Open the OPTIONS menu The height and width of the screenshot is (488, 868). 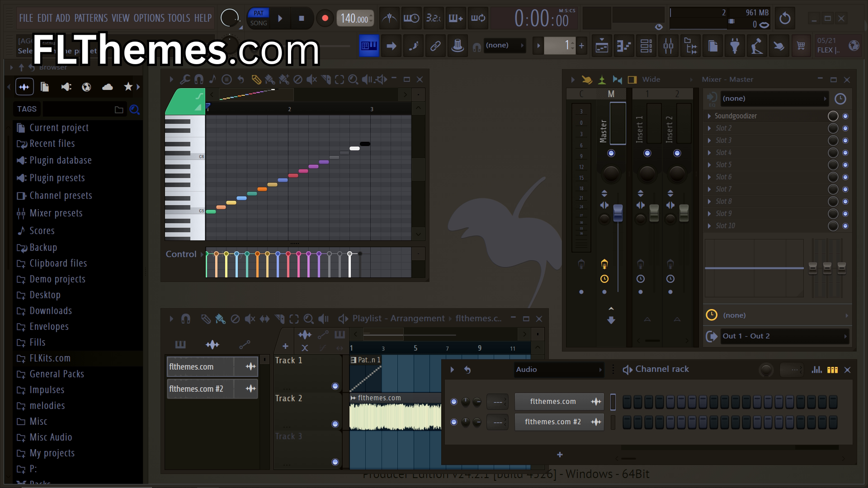149,18
